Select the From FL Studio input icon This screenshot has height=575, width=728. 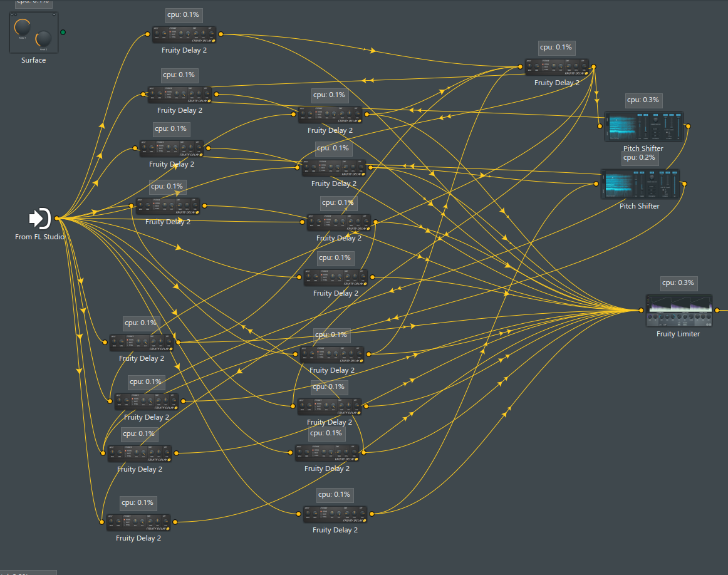pyautogui.click(x=40, y=218)
